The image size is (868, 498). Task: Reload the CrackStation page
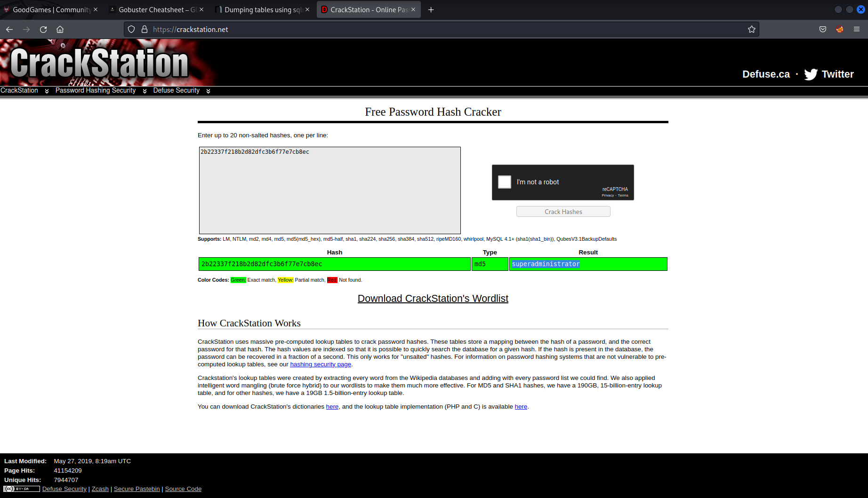(x=43, y=29)
